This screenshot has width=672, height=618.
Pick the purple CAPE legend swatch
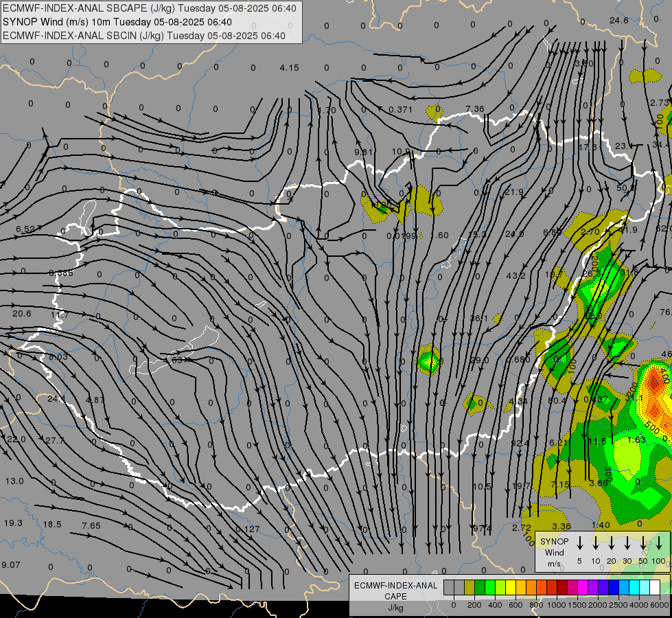[x=594, y=587]
